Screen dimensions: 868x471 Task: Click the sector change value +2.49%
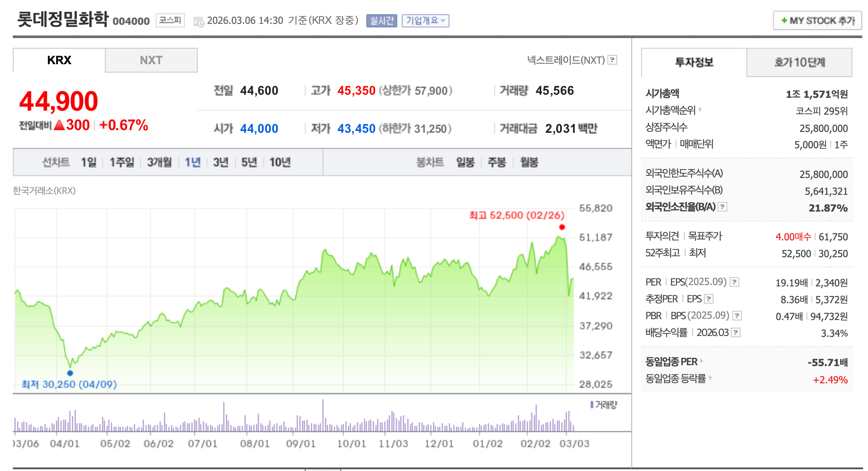(830, 380)
